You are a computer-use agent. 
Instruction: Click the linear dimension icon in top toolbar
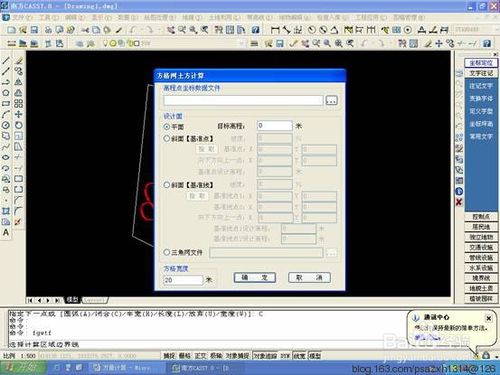(x=275, y=30)
